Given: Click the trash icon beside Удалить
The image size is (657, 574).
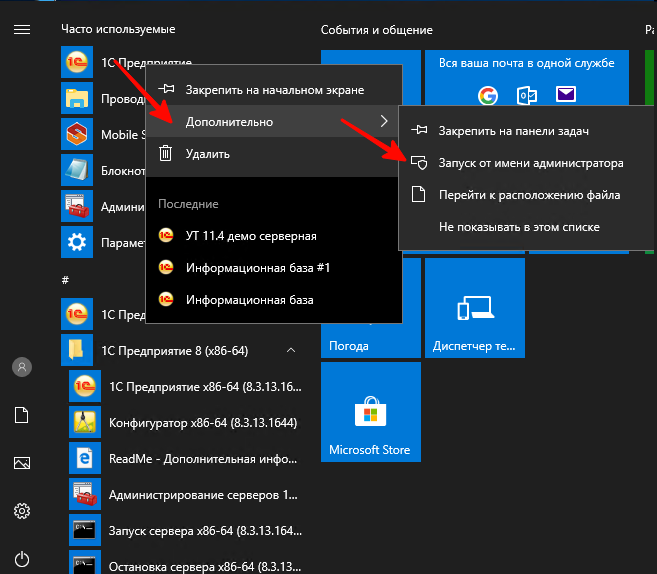Looking at the screenshot, I should (166, 153).
